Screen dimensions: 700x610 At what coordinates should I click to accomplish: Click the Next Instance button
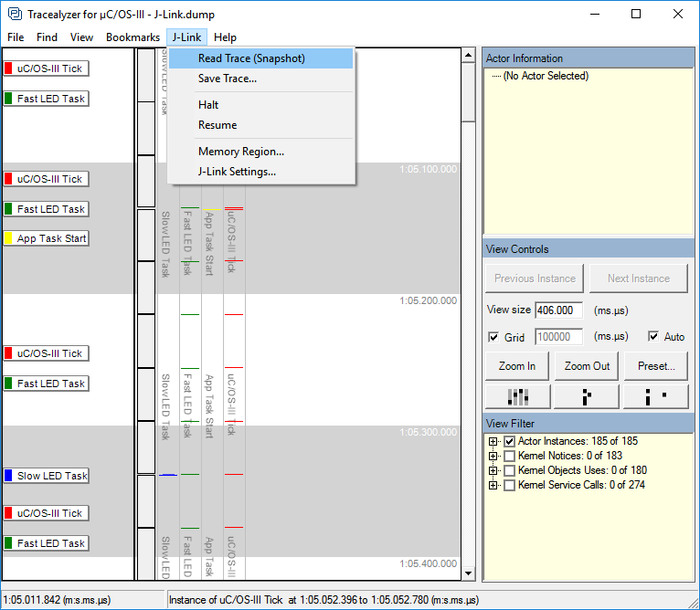639,279
